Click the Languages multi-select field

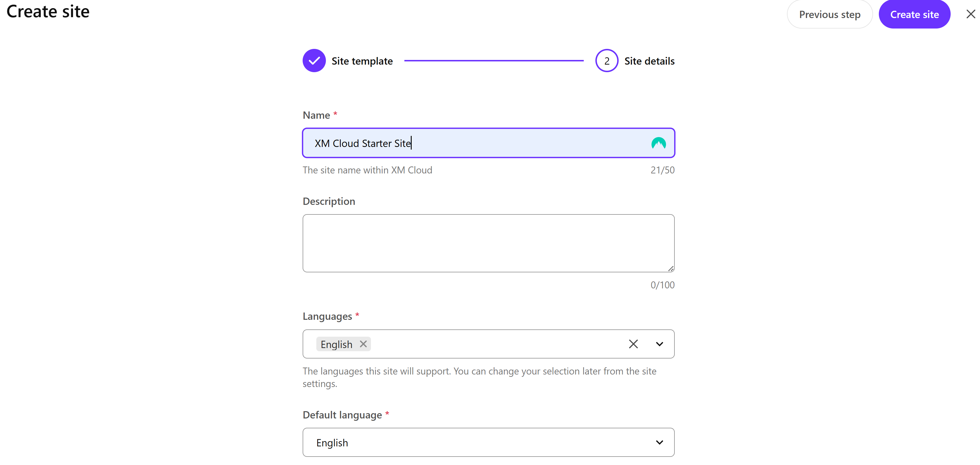[495, 344]
